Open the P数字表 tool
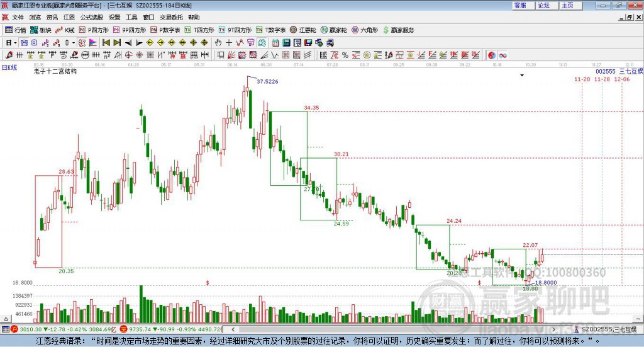Viewport: 644px width, 347px height. (x=165, y=30)
